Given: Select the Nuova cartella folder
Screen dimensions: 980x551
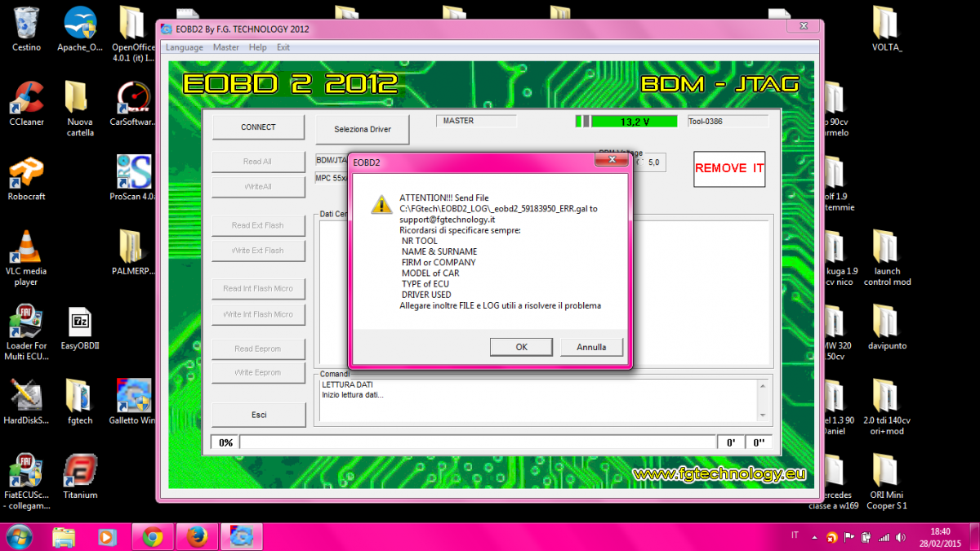Looking at the screenshot, I should click(80, 109).
